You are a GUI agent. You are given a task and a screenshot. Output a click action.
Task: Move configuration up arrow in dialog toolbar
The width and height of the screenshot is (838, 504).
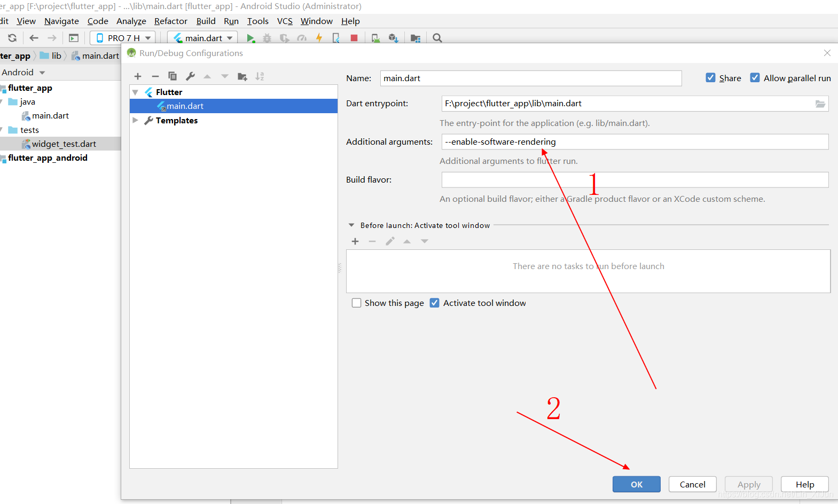(x=207, y=76)
